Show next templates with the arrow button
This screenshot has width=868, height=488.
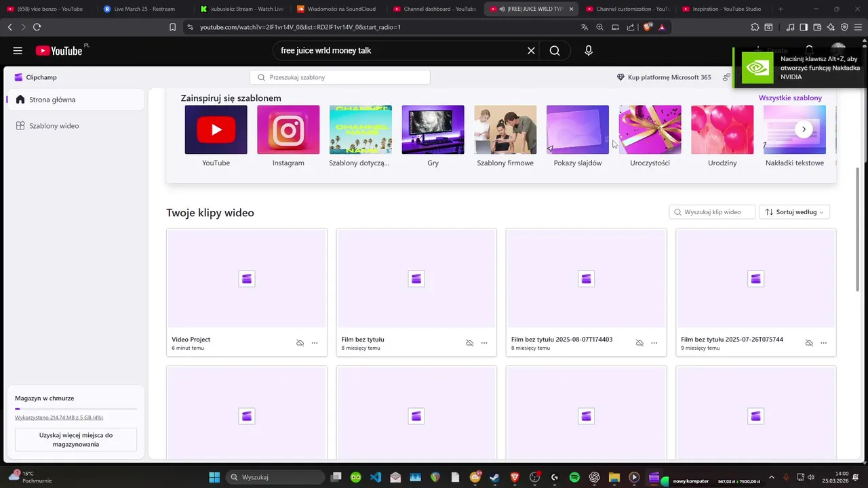point(804,129)
